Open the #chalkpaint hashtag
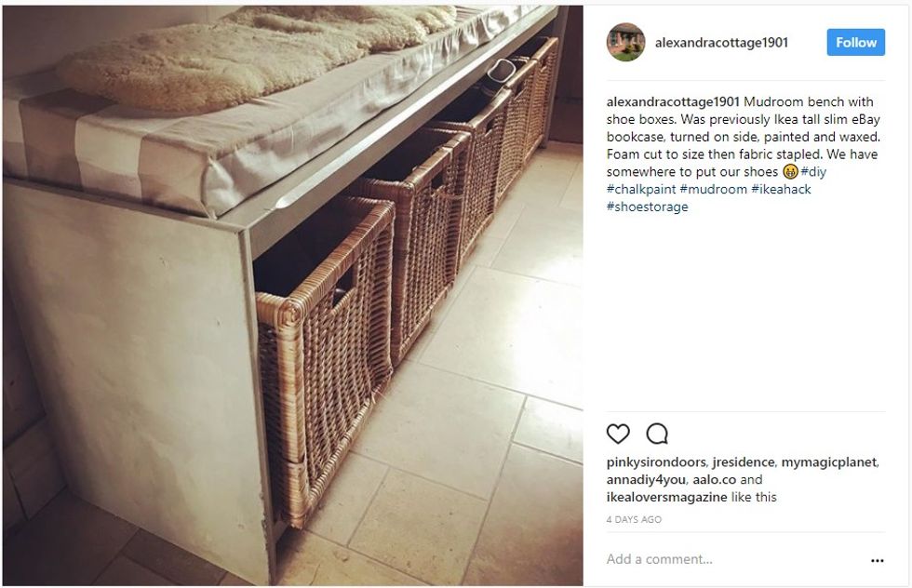 (641, 189)
